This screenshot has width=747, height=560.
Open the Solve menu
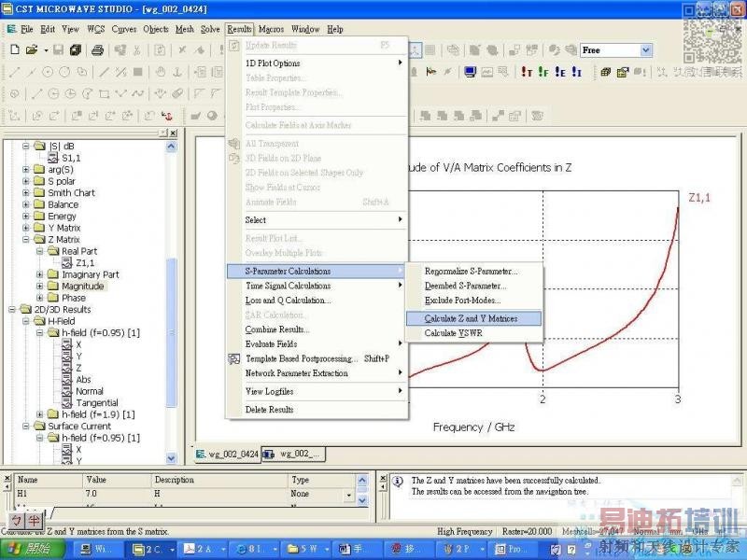coord(210,29)
